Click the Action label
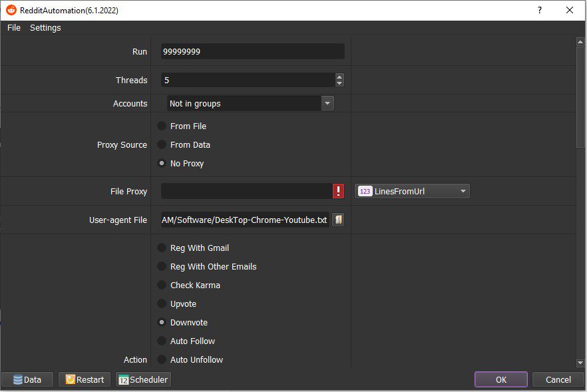 [135, 360]
